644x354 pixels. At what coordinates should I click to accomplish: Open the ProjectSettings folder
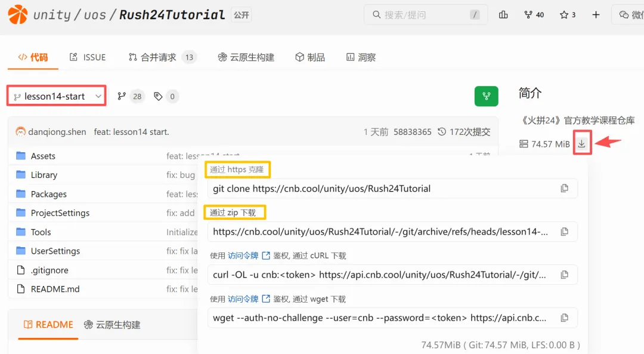[x=60, y=213]
